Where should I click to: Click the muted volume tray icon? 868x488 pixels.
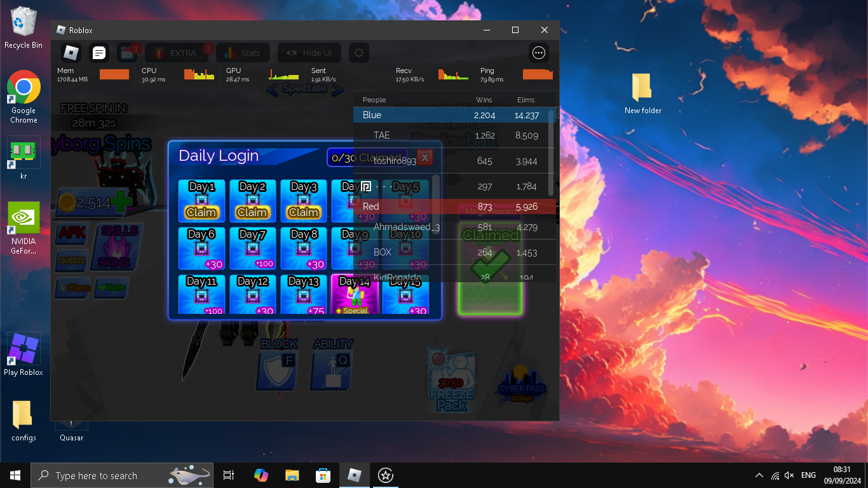click(x=790, y=475)
